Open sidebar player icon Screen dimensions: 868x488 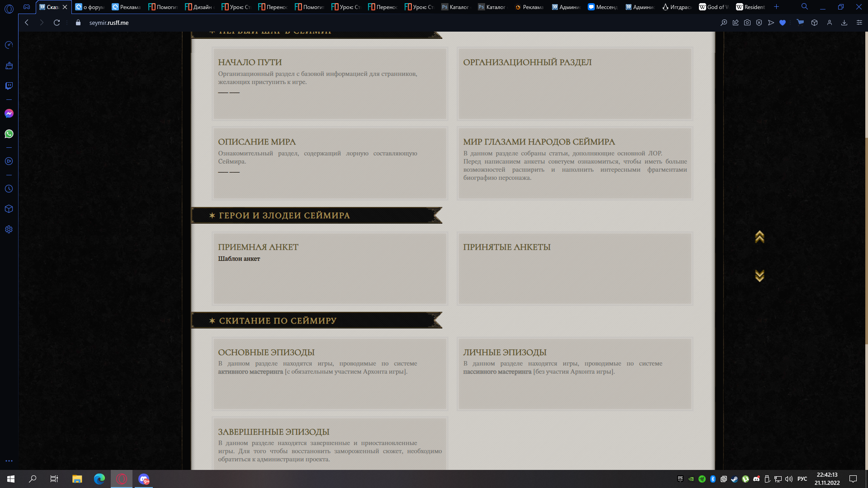tap(9, 161)
